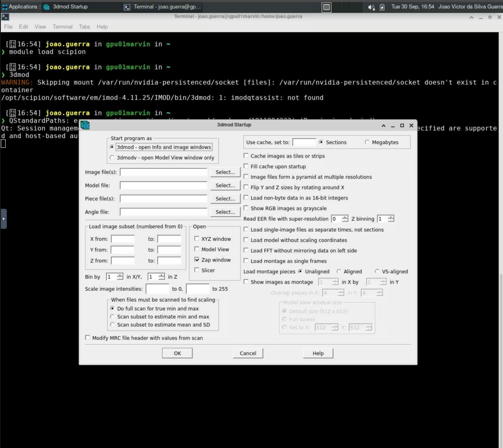Click the workspace switcher icon in panel

[x=326, y=7]
